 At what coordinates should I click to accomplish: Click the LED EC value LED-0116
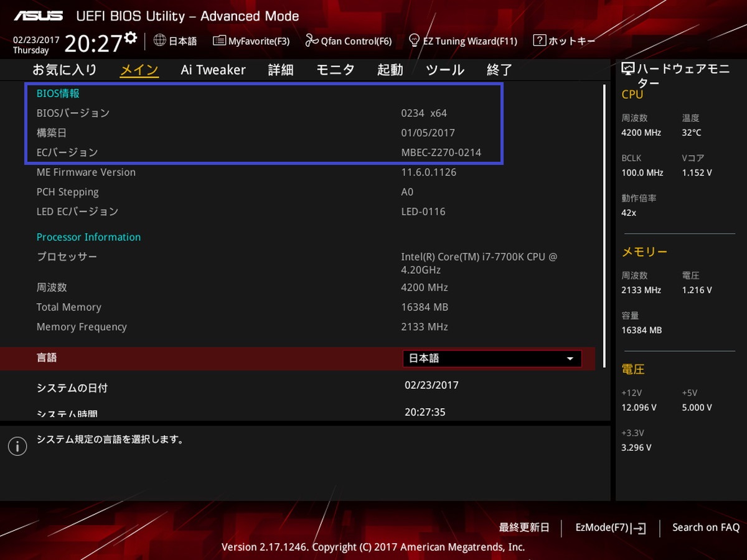tap(423, 212)
